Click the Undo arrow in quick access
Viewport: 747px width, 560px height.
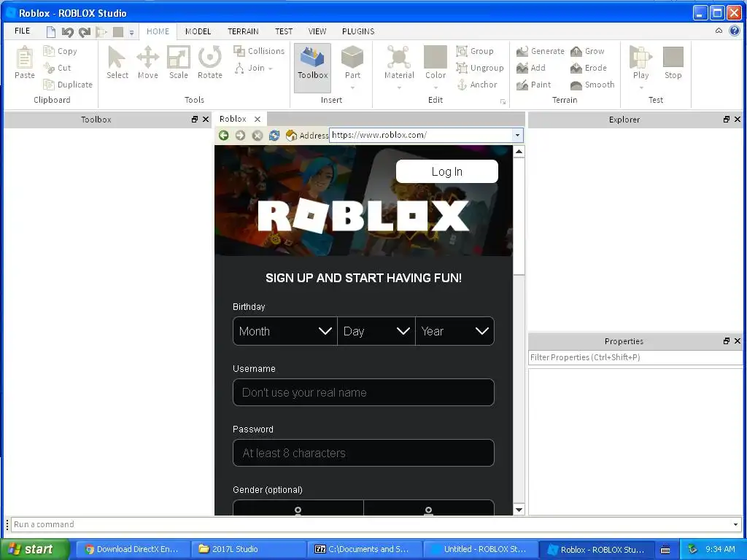click(68, 32)
